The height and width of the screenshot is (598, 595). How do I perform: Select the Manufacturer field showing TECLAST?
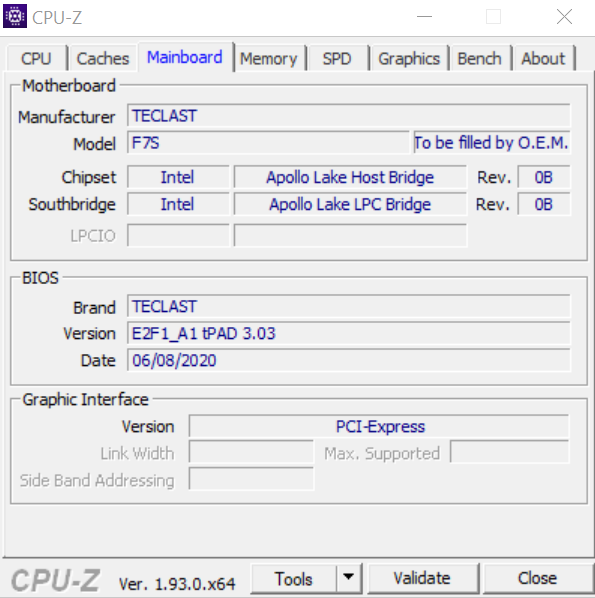(349, 115)
